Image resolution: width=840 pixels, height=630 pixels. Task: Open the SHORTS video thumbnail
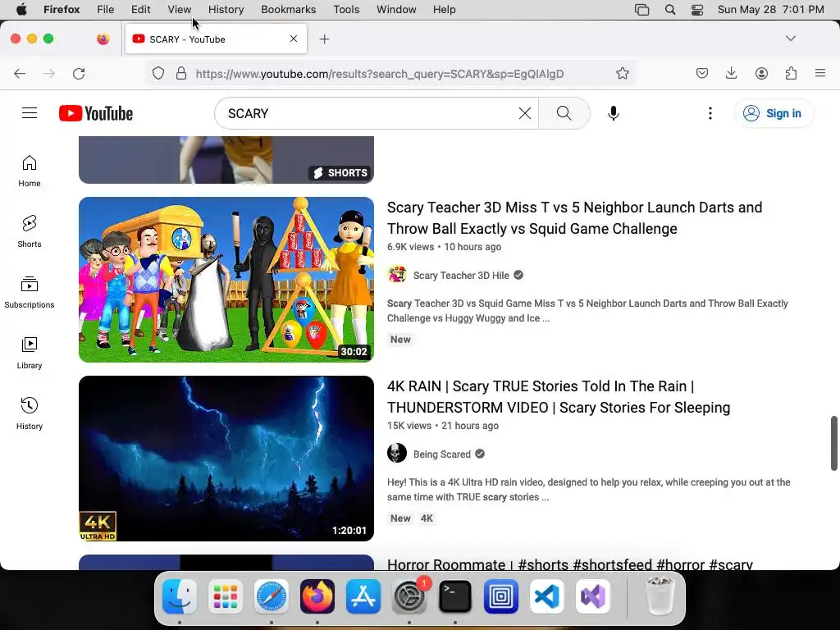pos(226,160)
